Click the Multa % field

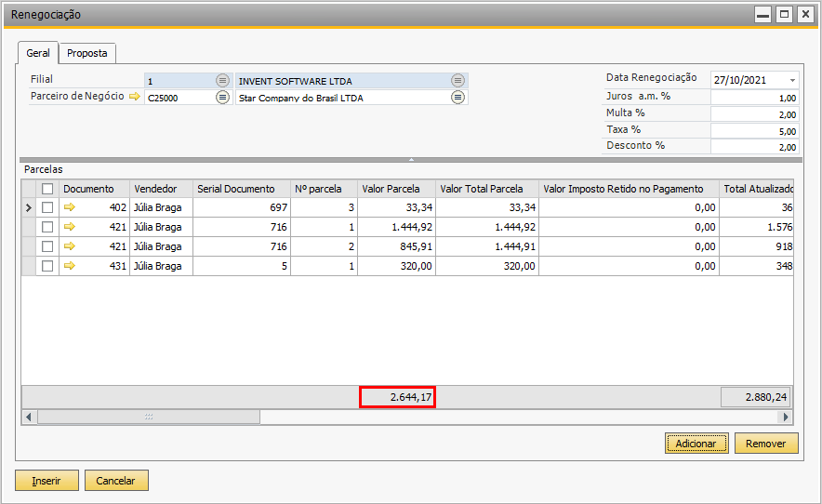[755, 114]
